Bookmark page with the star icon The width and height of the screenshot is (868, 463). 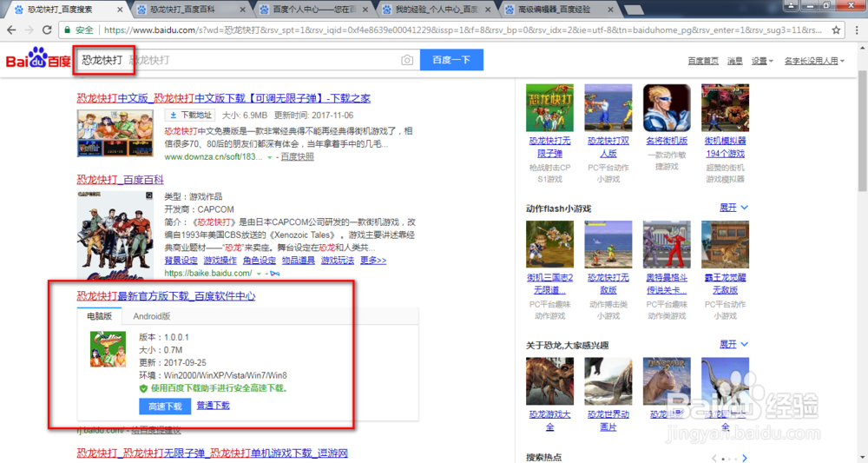coord(836,30)
